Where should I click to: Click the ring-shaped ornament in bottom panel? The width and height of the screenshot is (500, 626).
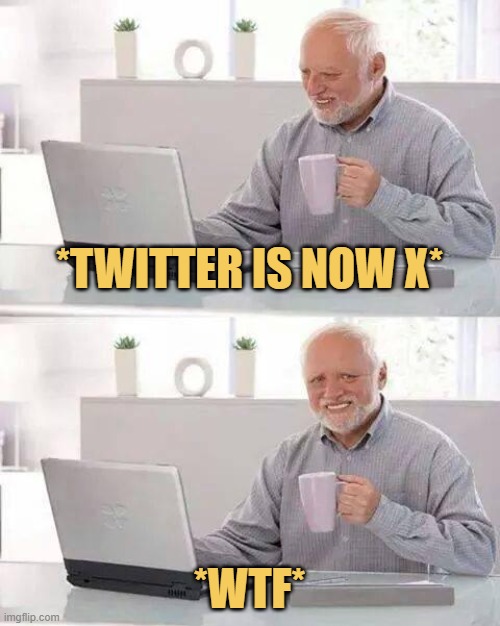pos(193,376)
